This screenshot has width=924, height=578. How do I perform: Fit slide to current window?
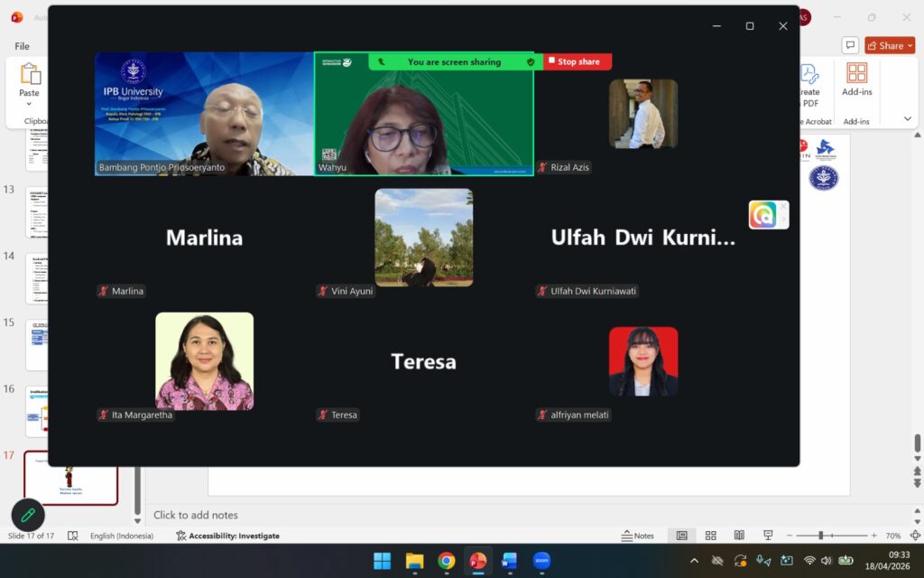tap(915, 536)
